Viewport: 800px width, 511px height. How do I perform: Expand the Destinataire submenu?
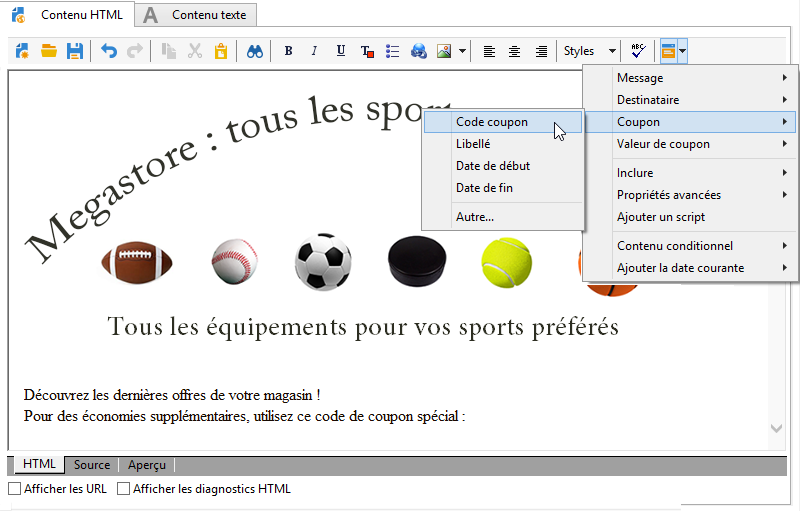pos(691,100)
